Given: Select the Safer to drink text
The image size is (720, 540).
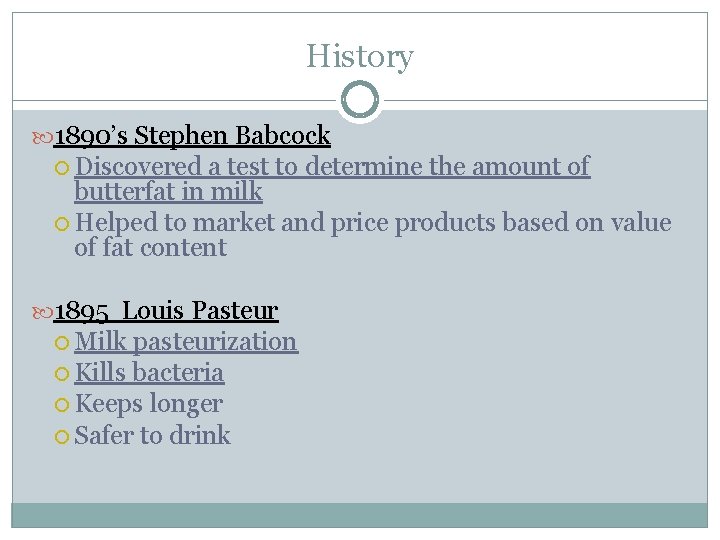Looking at the screenshot, I should coord(152,435).
